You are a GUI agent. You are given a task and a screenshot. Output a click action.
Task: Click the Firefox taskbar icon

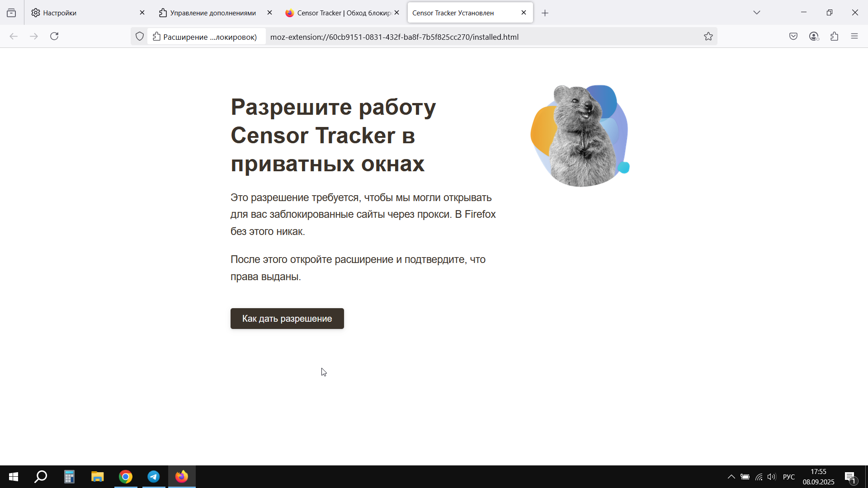point(182,477)
